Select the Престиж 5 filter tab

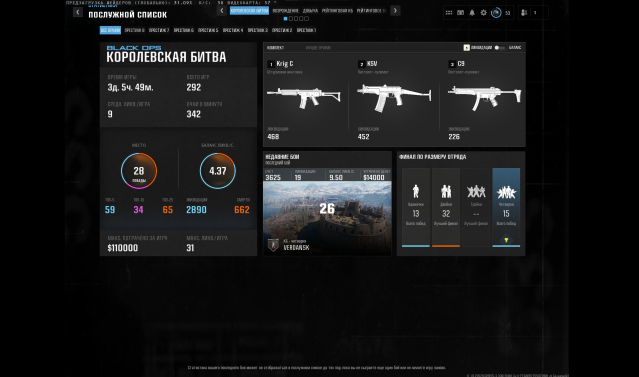(x=208, y=30)
